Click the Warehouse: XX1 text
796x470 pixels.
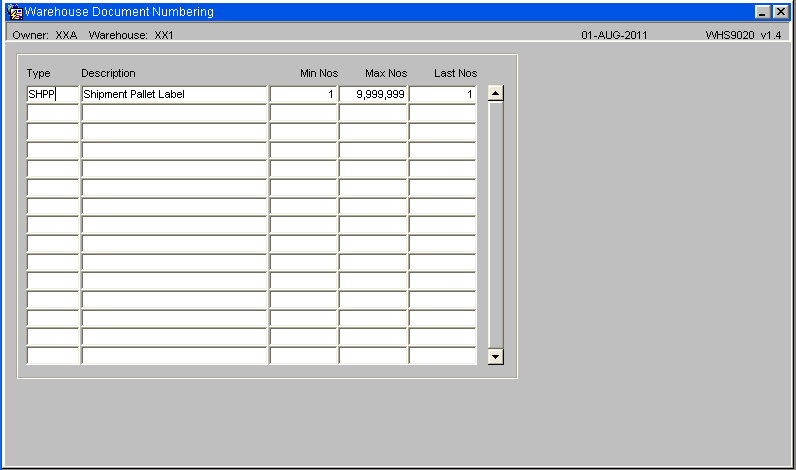point(131,35)
